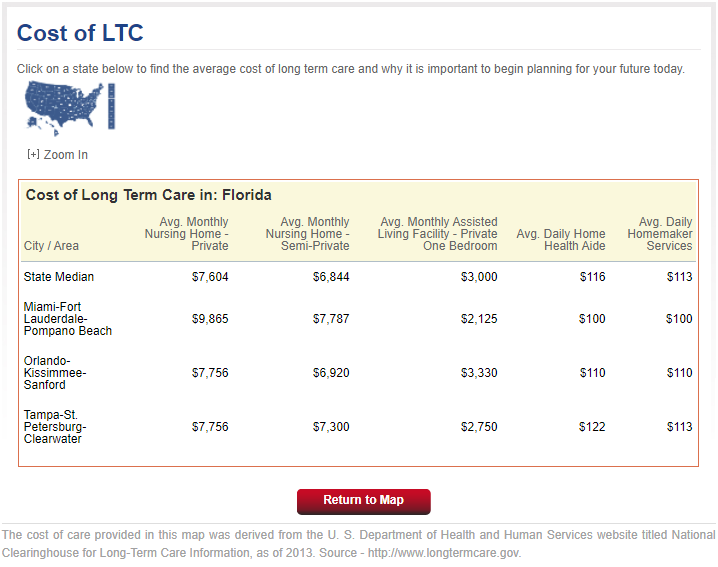Image resolution: width=718 pixels, height=567 pixels.
Task: Click the Cost of LTC page heading
Action: tap(80, 33)
